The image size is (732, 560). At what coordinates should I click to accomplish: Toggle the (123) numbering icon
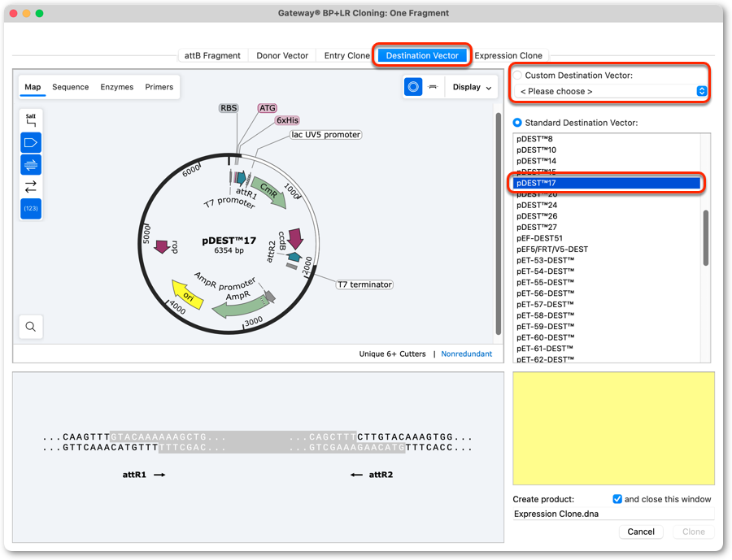tap(31, 209)
